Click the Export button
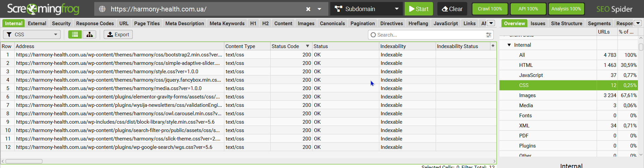Viewport: 644px width, 168px height. pyautogui.click(x=118, y=35)
